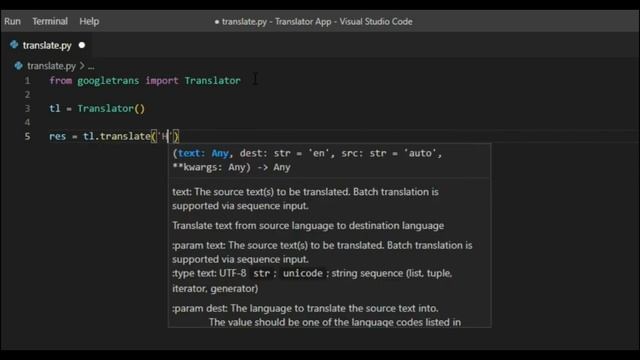Image resolution: width=640 pixels, height=360 pixels.
Task: Click '**kwargs: Any) -> Any' in the signature popup
Action: point(231,167)
